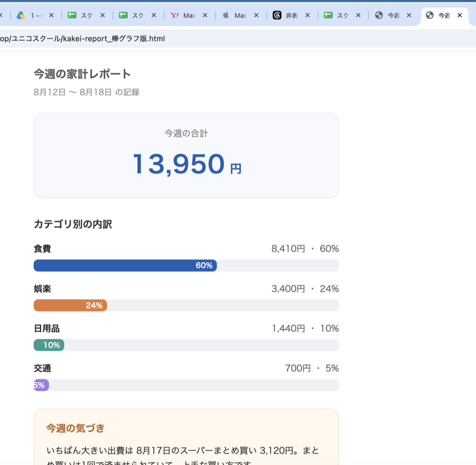Close the inactive 今週 tab
The width and height of the screenshot is (476, 465).
(x=409, y=15)
